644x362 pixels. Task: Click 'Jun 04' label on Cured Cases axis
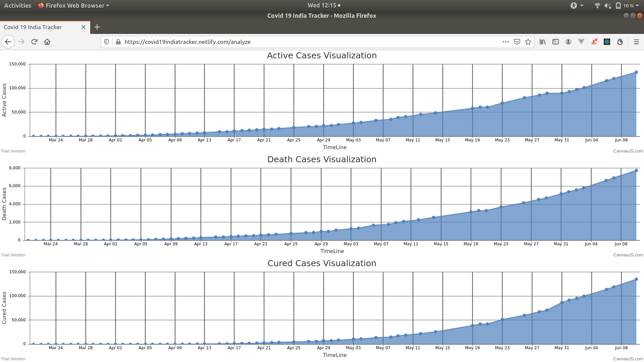pyautogui.click(x=591, y=348)
